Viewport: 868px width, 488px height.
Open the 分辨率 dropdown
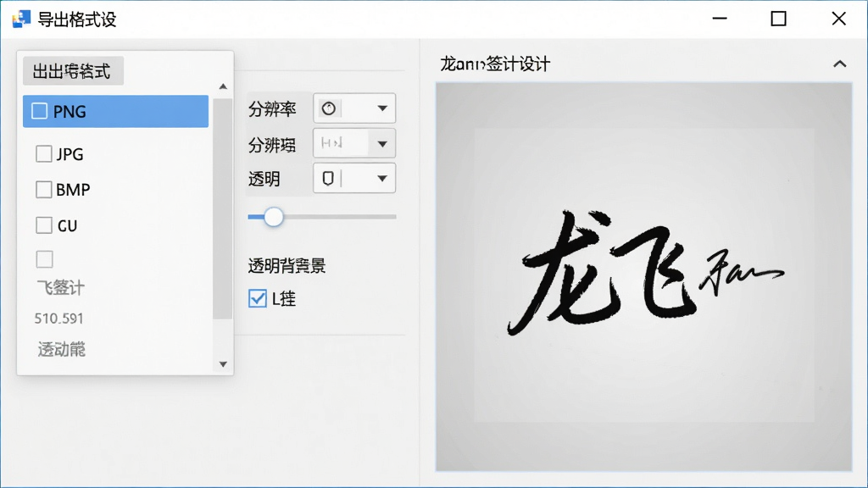354,108
